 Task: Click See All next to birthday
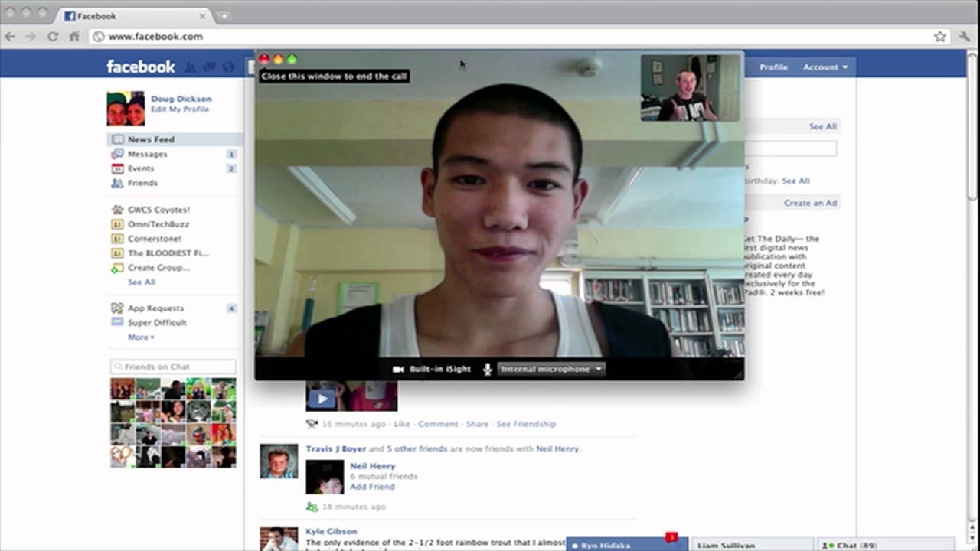pos(795,181)
